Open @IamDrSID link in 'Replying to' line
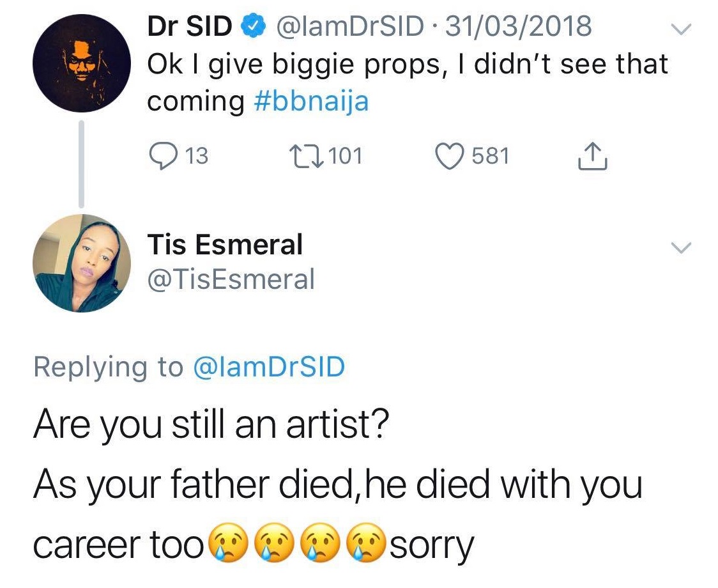The height and width of the screenshot is (588, 718). 268,367
